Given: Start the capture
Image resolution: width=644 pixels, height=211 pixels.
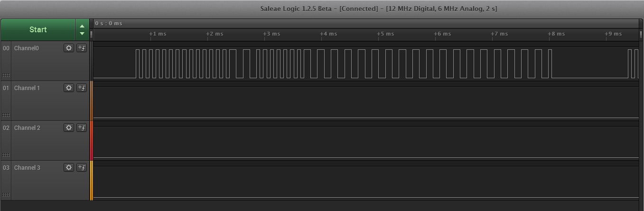Looking at the screenshot, I should tap(38, 29).
